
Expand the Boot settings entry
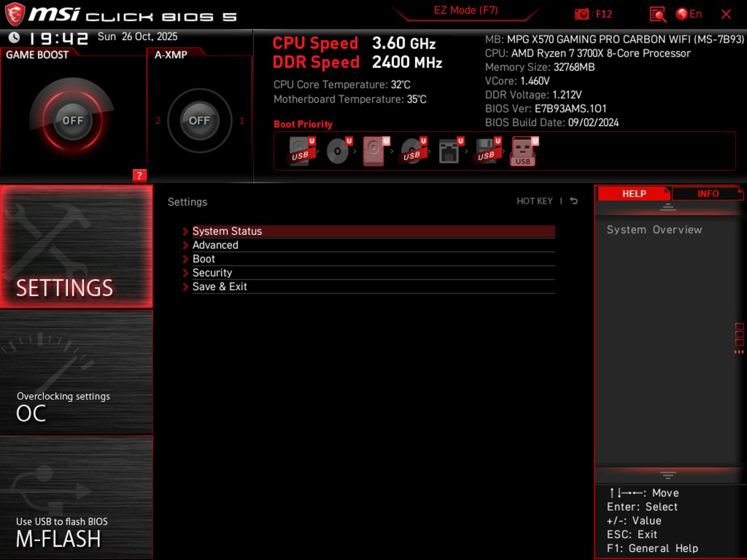tap(204, 259)
